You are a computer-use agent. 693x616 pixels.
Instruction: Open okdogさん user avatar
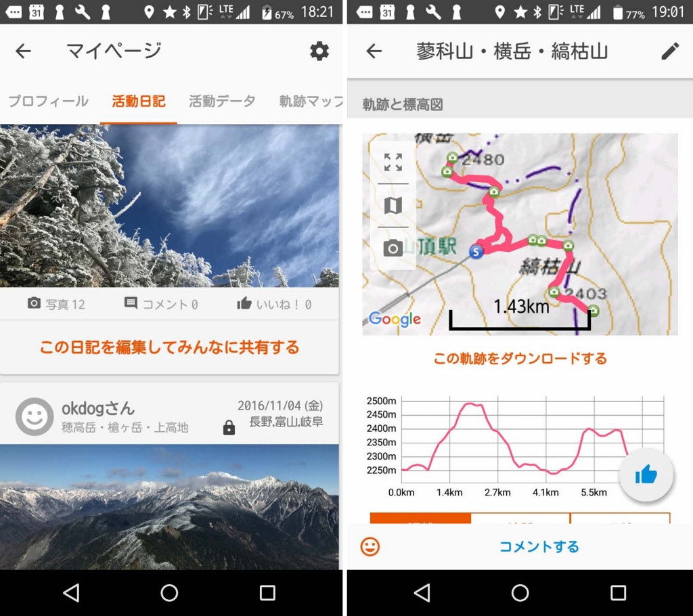click(35, 416)
